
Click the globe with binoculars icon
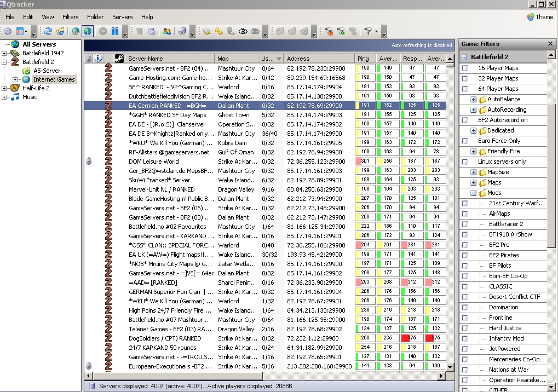click(x=75, y=31)
